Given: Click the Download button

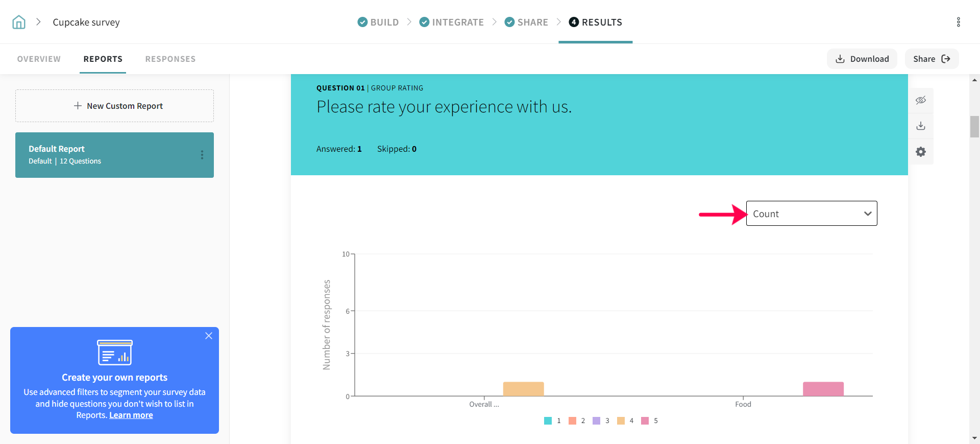Looking at the screenshot, I should coord(862,59).
